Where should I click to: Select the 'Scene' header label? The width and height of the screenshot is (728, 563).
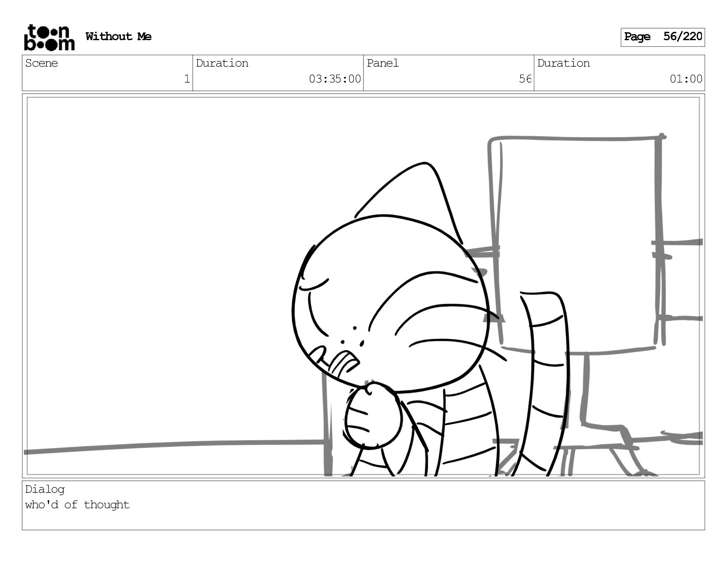41,63
